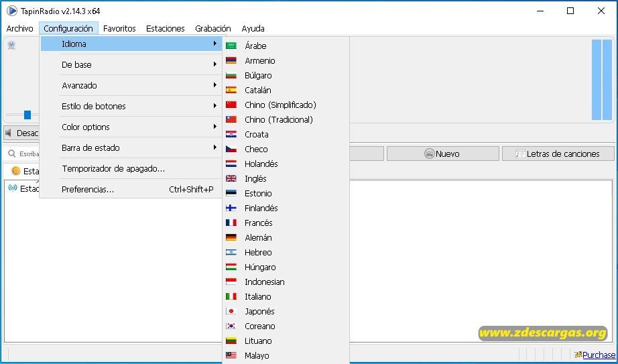Click the Korean flag icon
Screen dimensions: 618x364
(231, 326)
